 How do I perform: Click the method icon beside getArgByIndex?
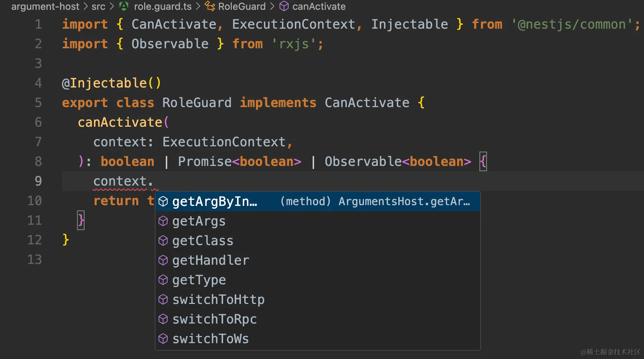pyautogui.click(x=163, y=202)
